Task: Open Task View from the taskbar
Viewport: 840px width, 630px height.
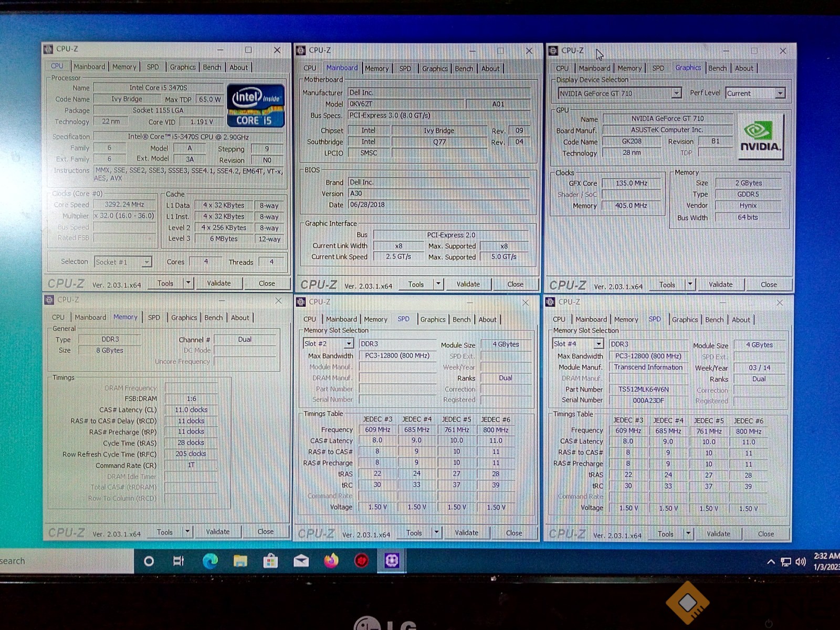Action: pos(178,561)
